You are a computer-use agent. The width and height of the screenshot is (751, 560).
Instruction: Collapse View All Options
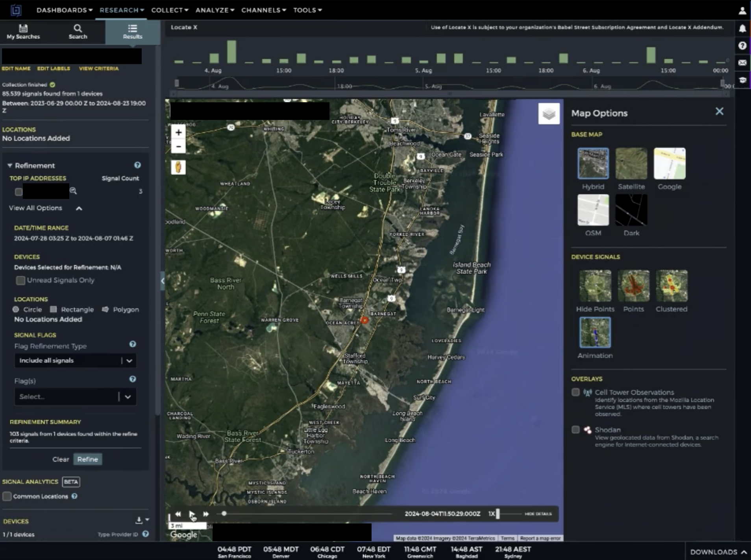click(x=79, y=208)
